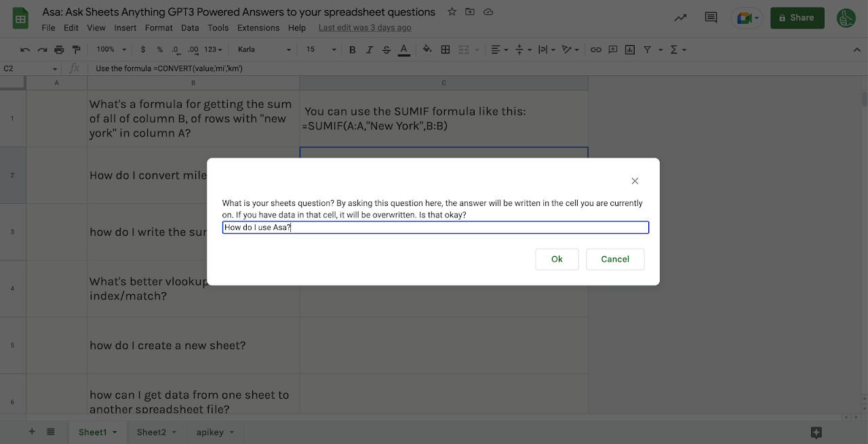Toggle strikethrough formatting

coord(387,49)
